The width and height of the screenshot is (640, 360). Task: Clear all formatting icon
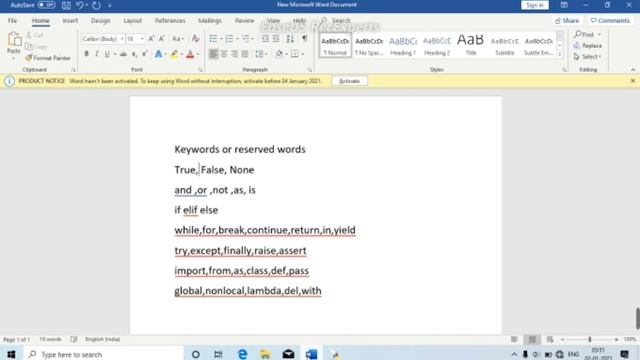coord(196,39)
